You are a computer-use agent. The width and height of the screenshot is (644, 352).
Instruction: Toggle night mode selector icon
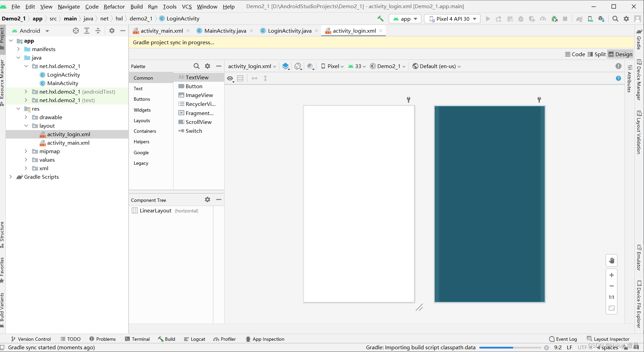click(x=310, y=66)
